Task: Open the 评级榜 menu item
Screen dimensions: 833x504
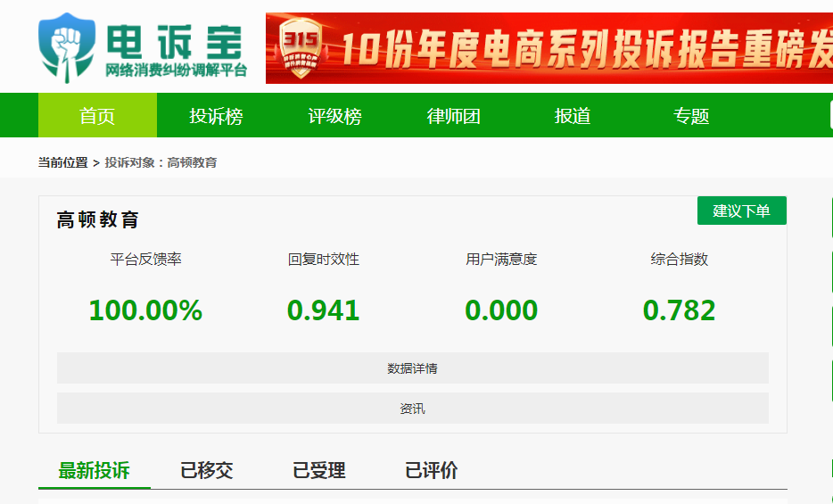Action: [x=334, y=116]
